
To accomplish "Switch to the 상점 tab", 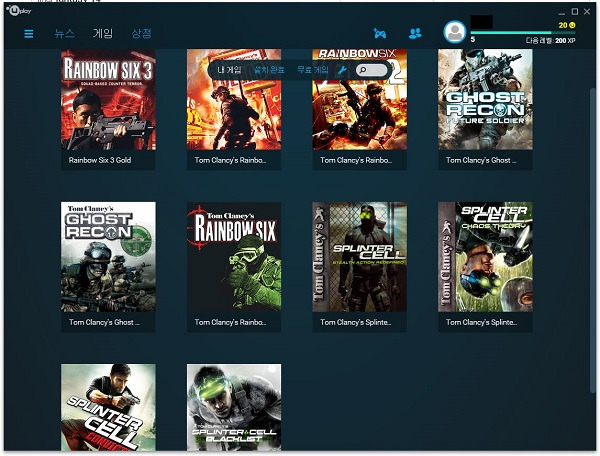I will click(142, 34).
